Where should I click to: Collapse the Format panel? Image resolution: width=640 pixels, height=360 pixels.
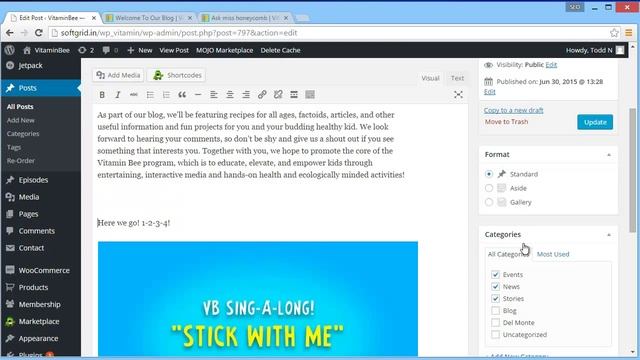(x=609, y=155)
